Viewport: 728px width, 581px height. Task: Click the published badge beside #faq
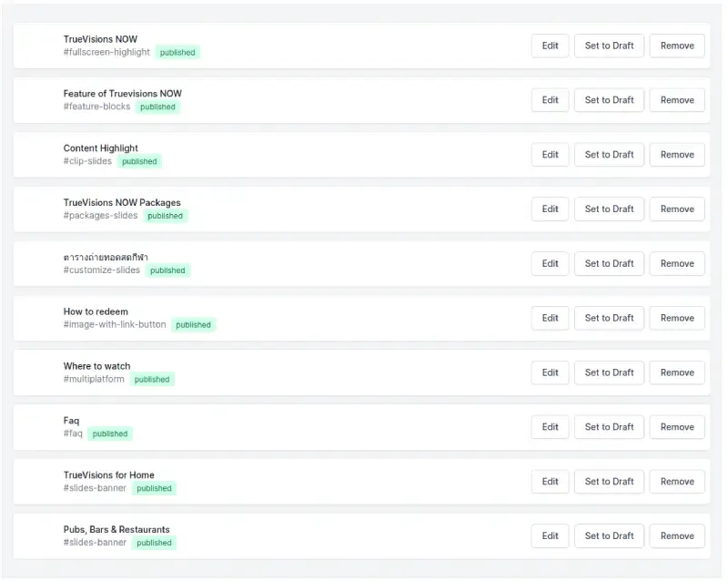tap(110, 434)
